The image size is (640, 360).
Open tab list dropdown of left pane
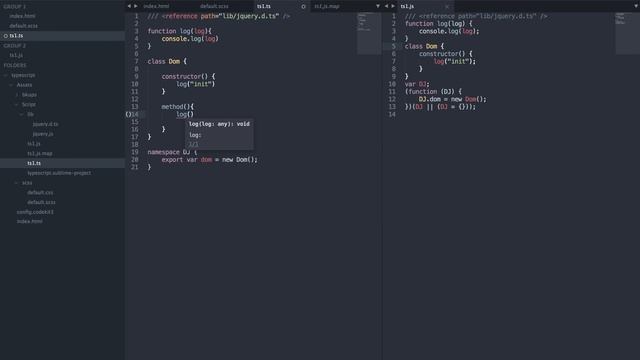378,6
